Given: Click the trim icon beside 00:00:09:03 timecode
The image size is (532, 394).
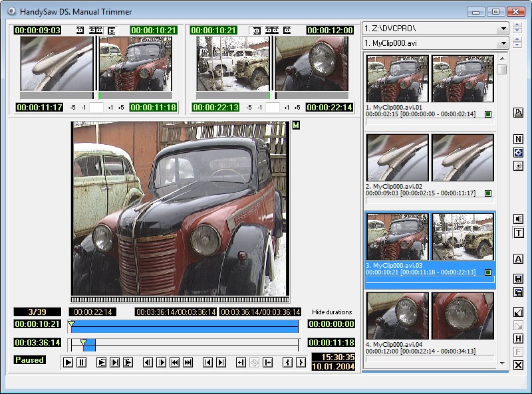Looking at the screenshot, I should click(80, 30).
